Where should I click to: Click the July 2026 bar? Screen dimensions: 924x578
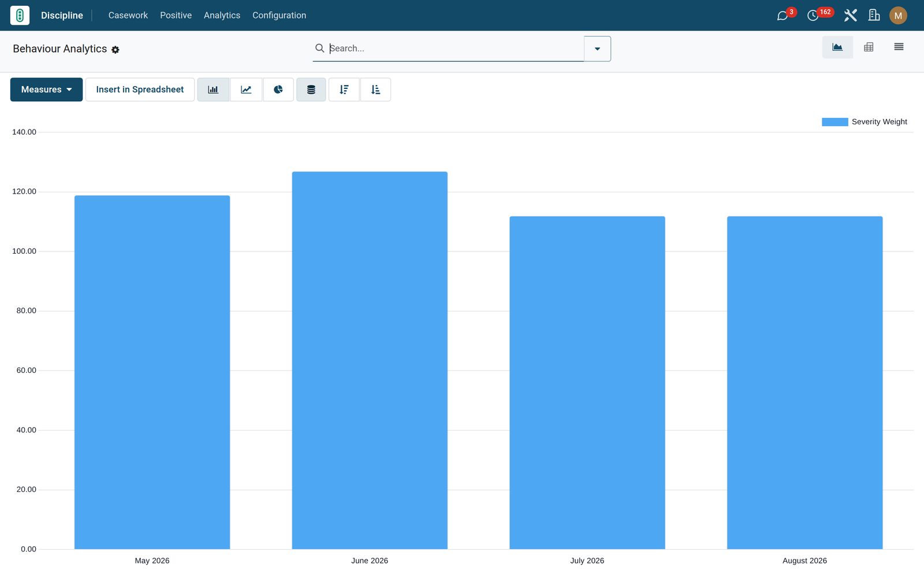pos(587,383)
